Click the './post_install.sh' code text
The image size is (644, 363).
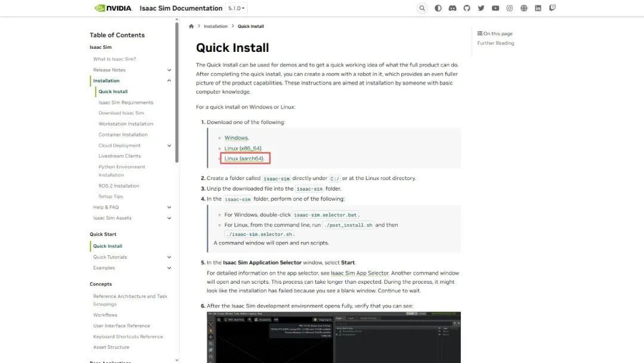coord(348,225)
